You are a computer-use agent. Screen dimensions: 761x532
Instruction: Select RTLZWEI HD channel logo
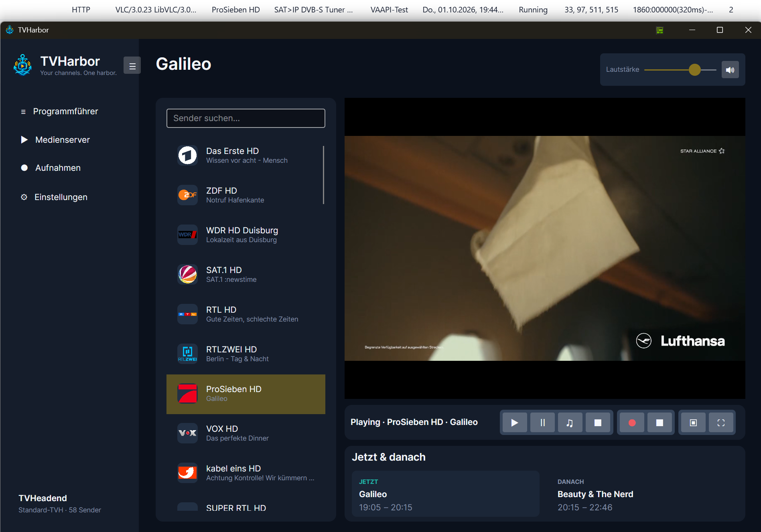click(x=187, y=354)
